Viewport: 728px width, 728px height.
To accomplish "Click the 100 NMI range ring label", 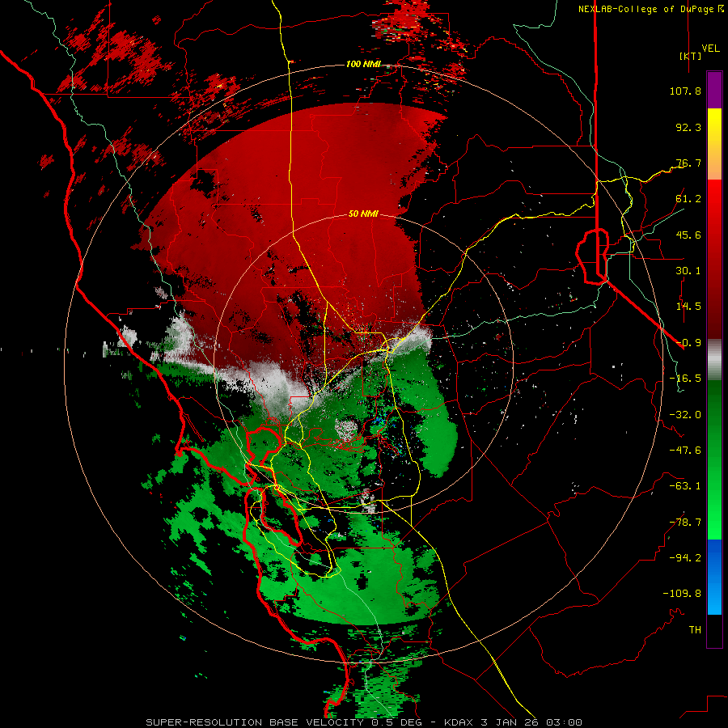I will click(x=363, y=64).
